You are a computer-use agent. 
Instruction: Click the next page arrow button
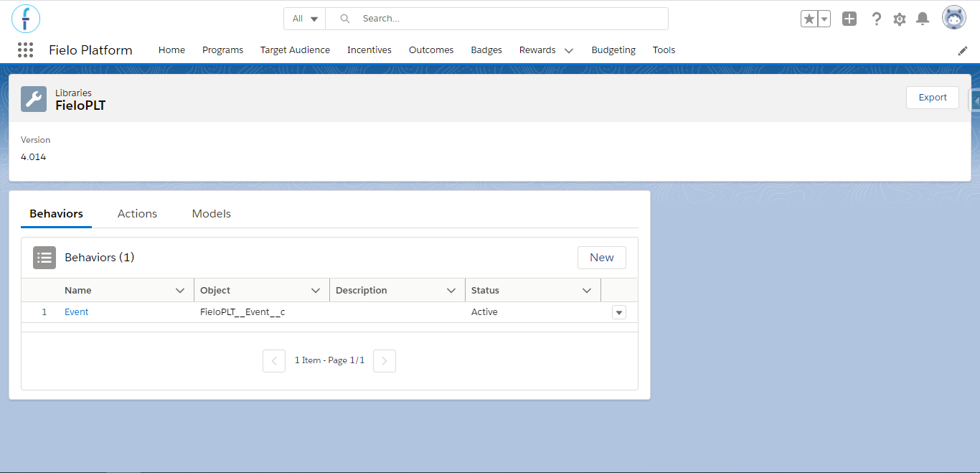tap(385, 361)
